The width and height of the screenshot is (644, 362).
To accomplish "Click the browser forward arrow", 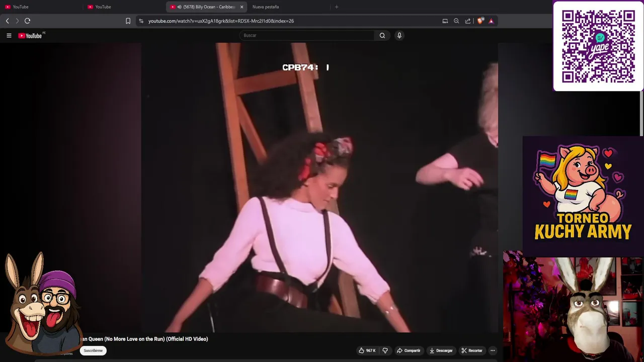I will tap(17, 21).
